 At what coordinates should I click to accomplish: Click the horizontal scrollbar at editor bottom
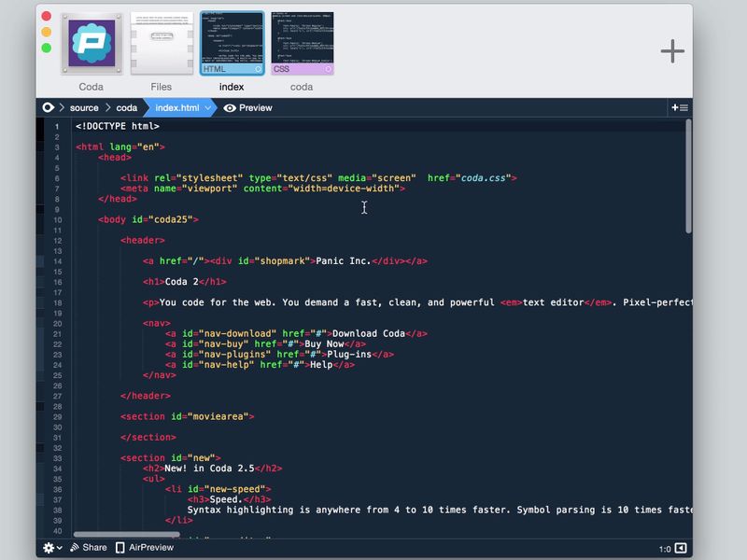point(127,534)
